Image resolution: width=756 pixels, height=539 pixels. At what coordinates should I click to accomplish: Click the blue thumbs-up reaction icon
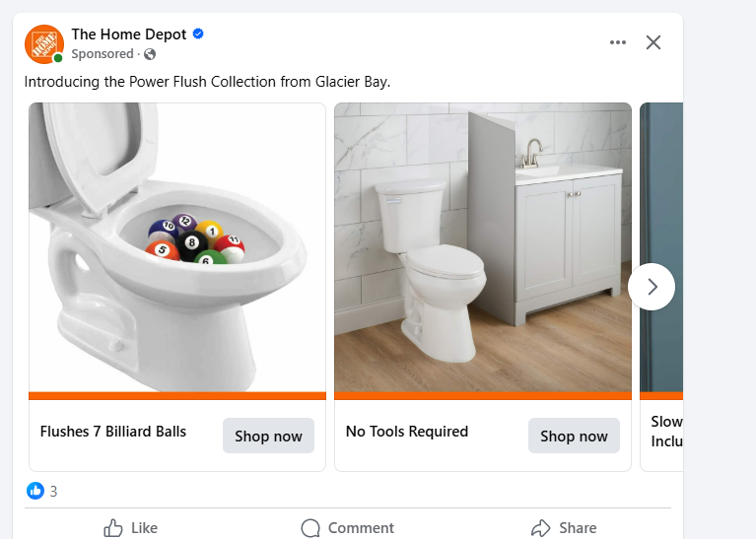35,491
